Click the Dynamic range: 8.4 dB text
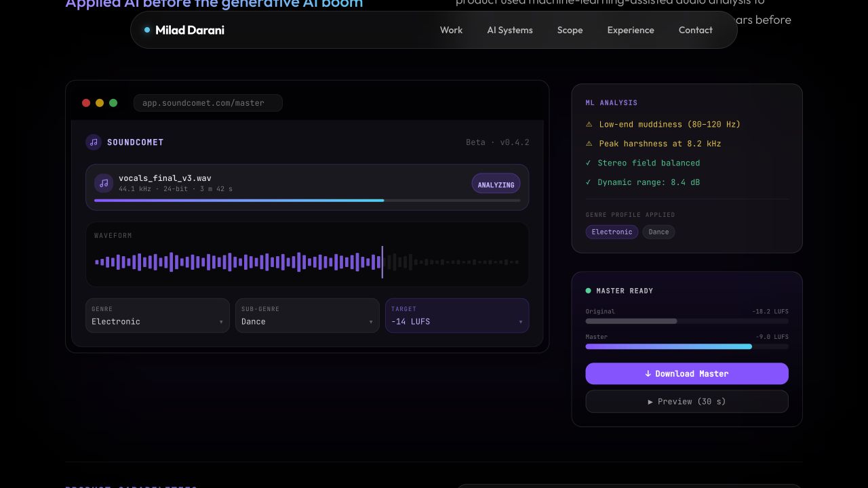 (x=649, y=182)
